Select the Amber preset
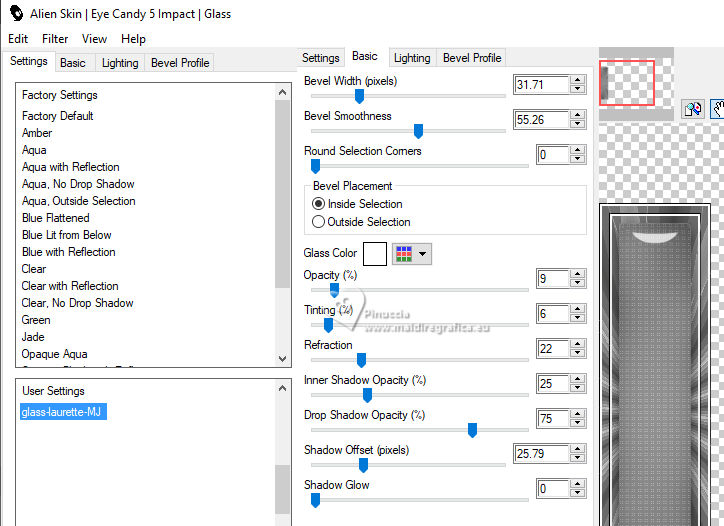724x526 pixels. [37, 133]
